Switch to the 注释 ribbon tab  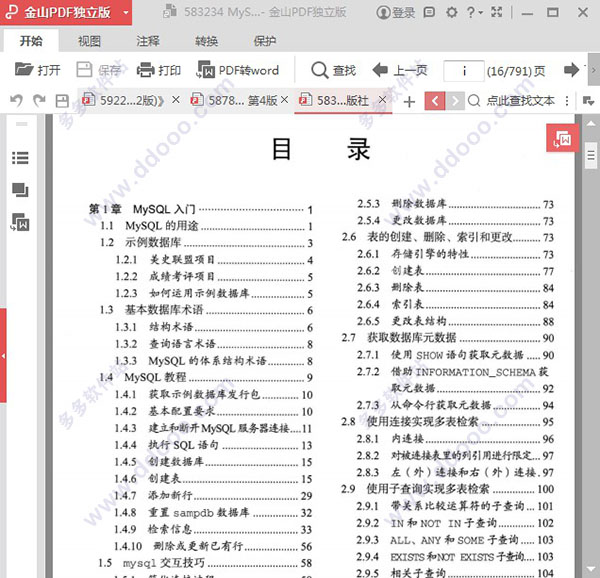tap(148, 41)
